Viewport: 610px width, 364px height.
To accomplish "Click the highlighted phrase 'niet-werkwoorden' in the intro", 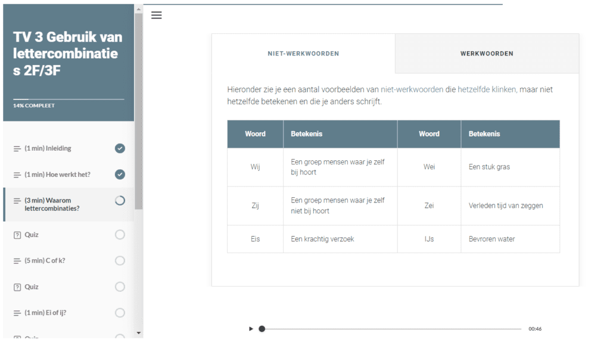I will coord(412,89).
